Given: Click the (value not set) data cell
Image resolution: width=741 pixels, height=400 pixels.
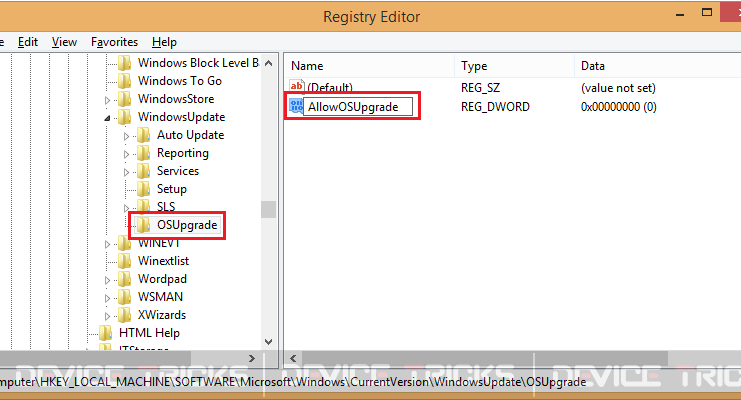Looking at the screenshot, I should coord(618,88).
